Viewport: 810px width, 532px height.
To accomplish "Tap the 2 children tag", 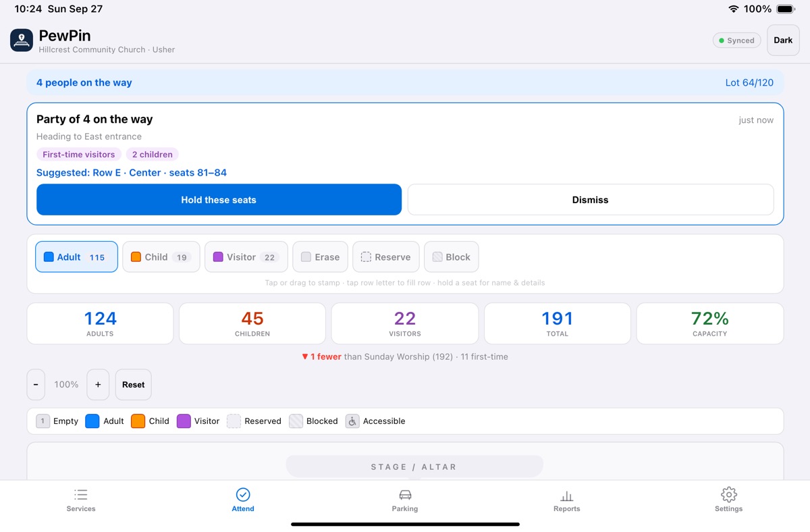I will [x=153, y=155].
